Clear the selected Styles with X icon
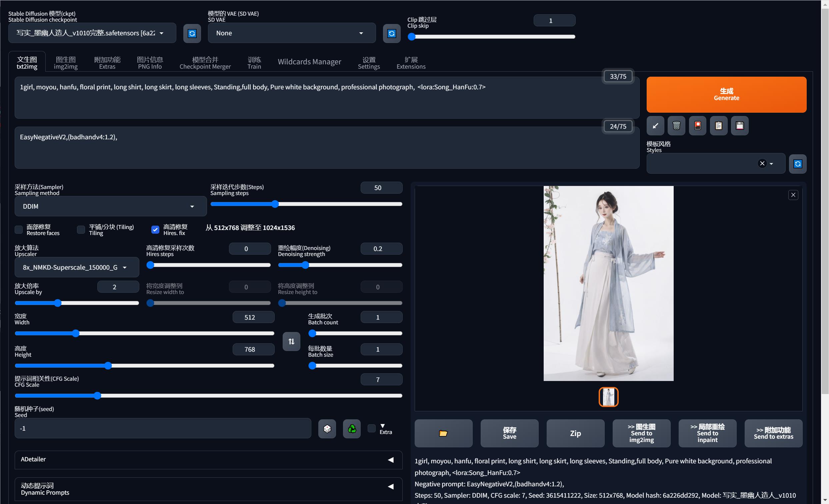 [762, 164]
